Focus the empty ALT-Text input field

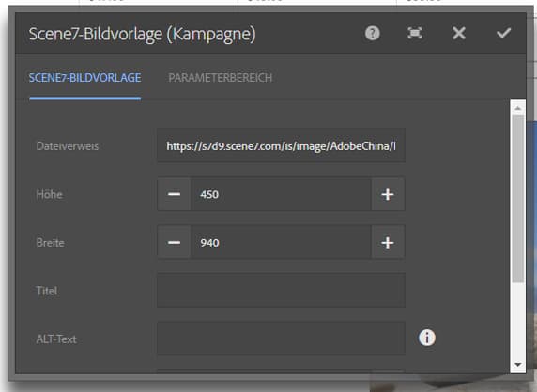[281, 338]
